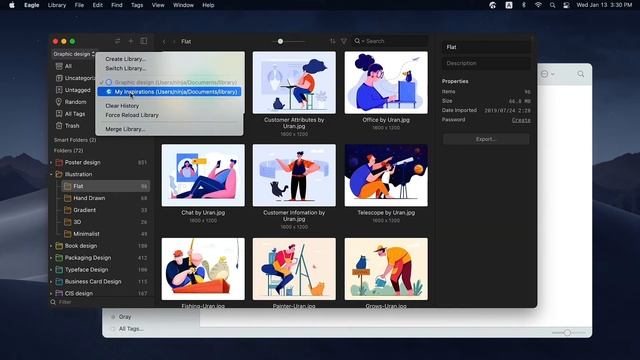The height and width of the screenshot is (360, 640).
Task: Click the Bluetooth icon in menu bar
Action: point(524,5)
